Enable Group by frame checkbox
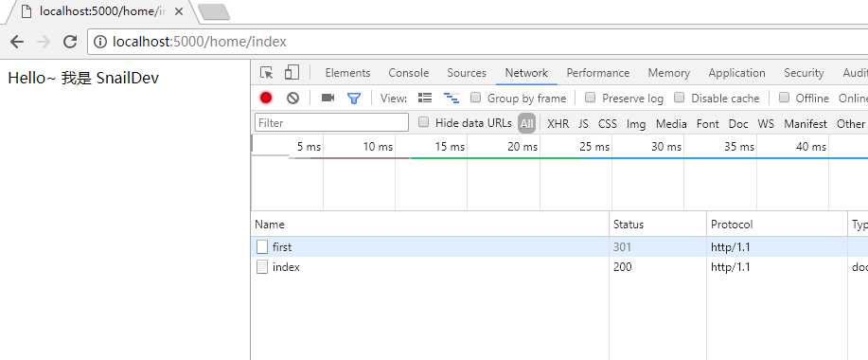This screenshot has width=868, height=360. pyautogui.click(x=475, y=98)
